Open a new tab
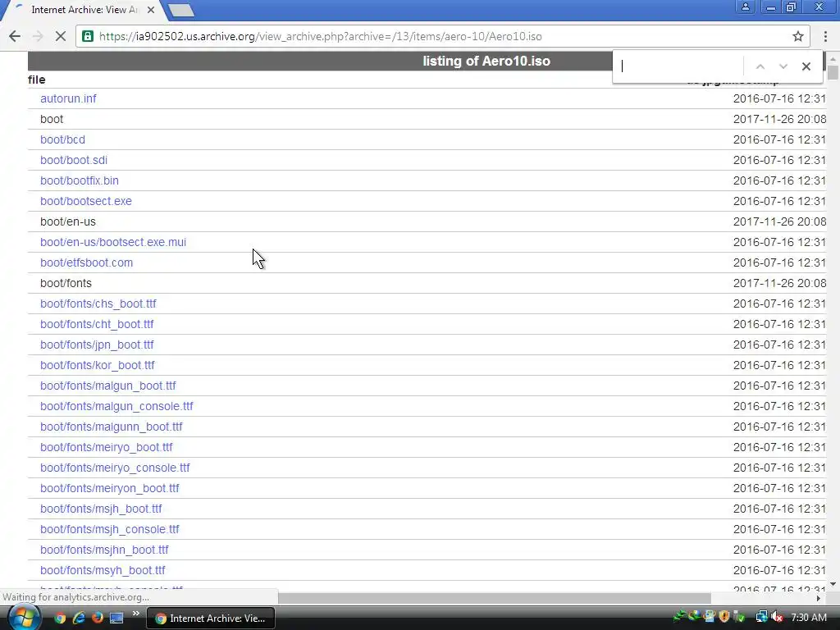 click(181, 10)
